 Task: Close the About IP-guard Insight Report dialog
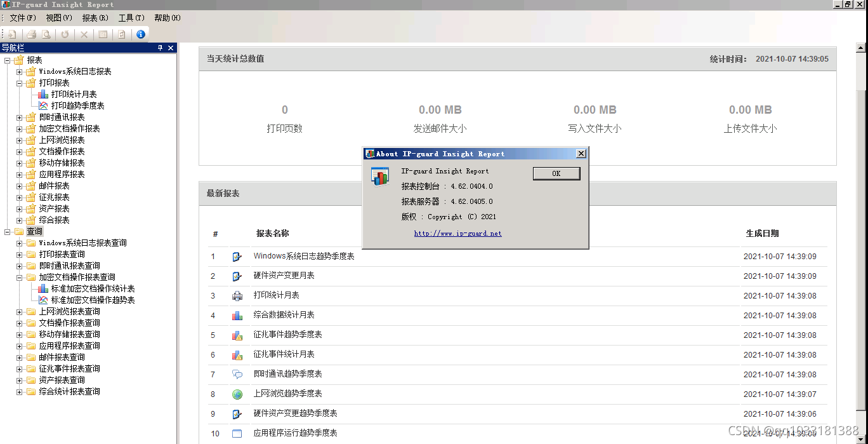581,154
